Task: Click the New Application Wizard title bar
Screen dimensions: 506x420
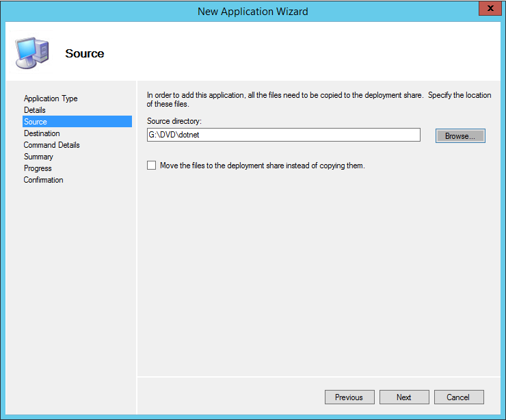Action: pyautogui.click(x=252, y=11)
